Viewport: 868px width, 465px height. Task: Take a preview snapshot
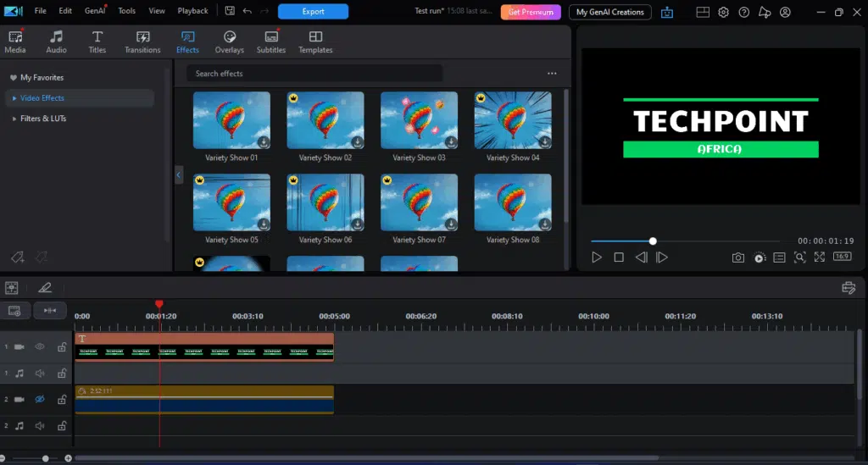coord(738,257)
